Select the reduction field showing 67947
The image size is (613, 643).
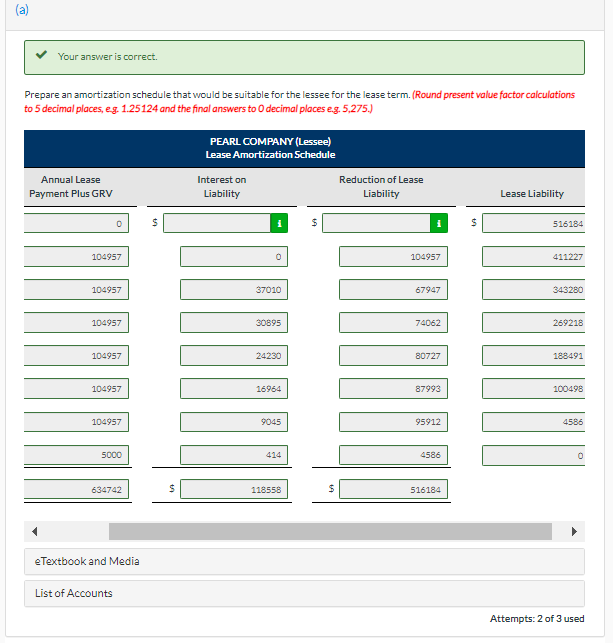(393, 290)
